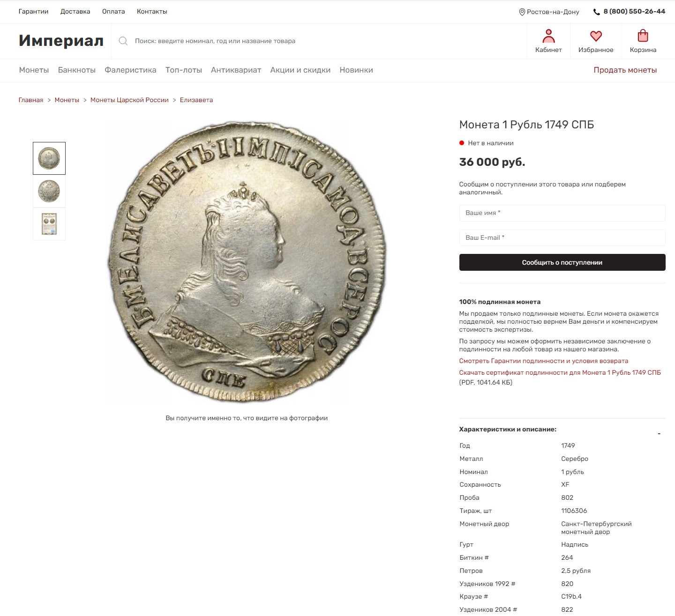Open the Кабинет user account icon

[x=548, y=36]
